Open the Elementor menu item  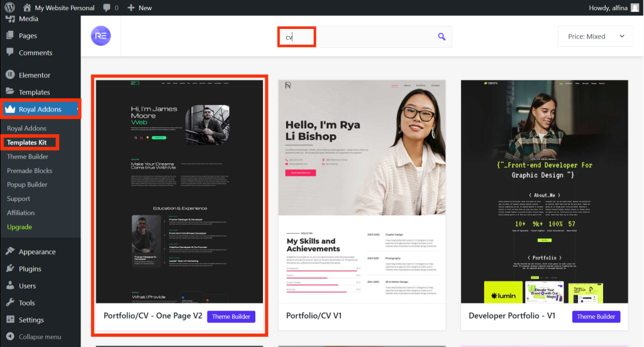pyautogui.click(x=34, y=75)
